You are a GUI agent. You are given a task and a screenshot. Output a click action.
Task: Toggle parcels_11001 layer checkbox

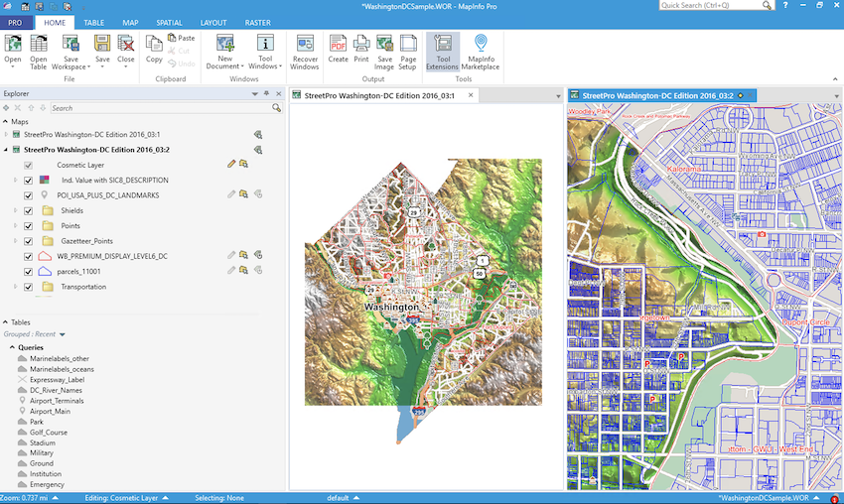tap(29, 272)
